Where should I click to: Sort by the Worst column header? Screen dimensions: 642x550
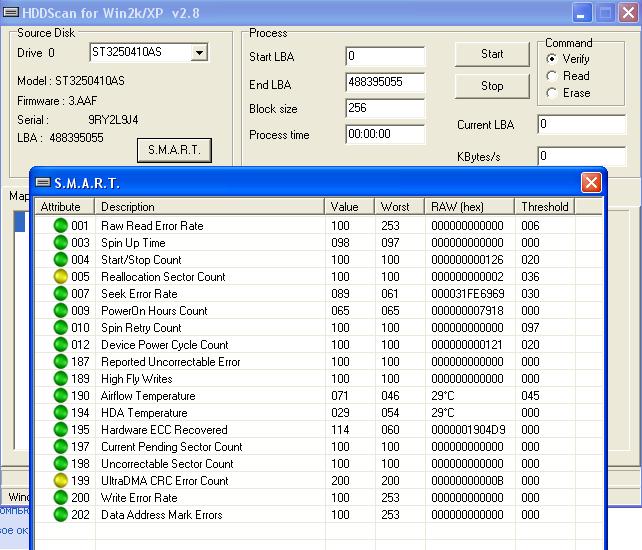click(x=400, y=206)
